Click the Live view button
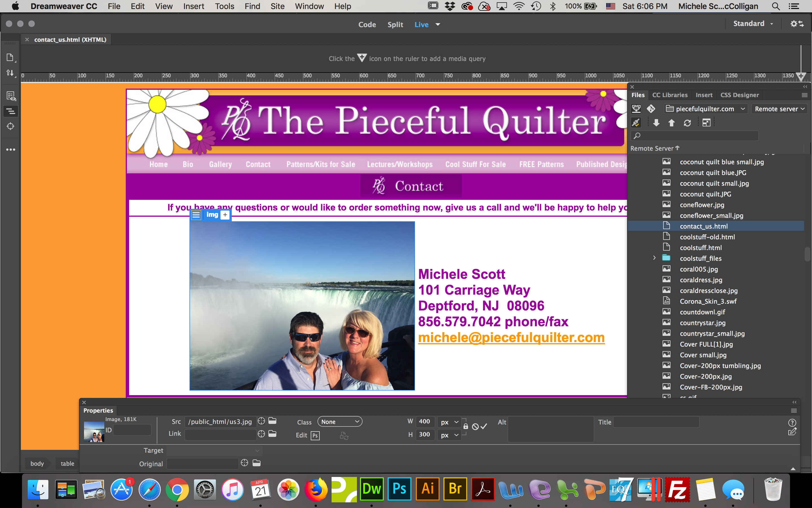The width and height of the screenshot is (812, 508). pyautogui.click(x=421, y=25)
